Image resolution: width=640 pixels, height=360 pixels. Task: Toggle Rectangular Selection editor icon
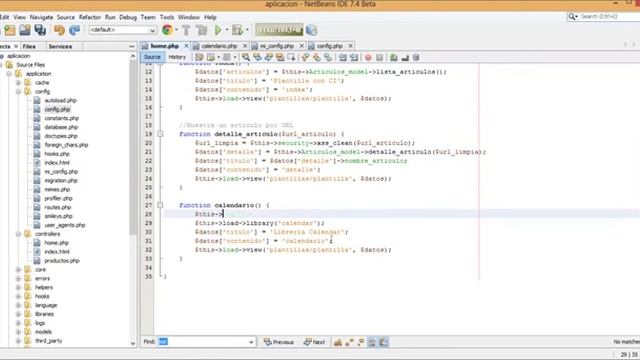click(x=291, y=58)
